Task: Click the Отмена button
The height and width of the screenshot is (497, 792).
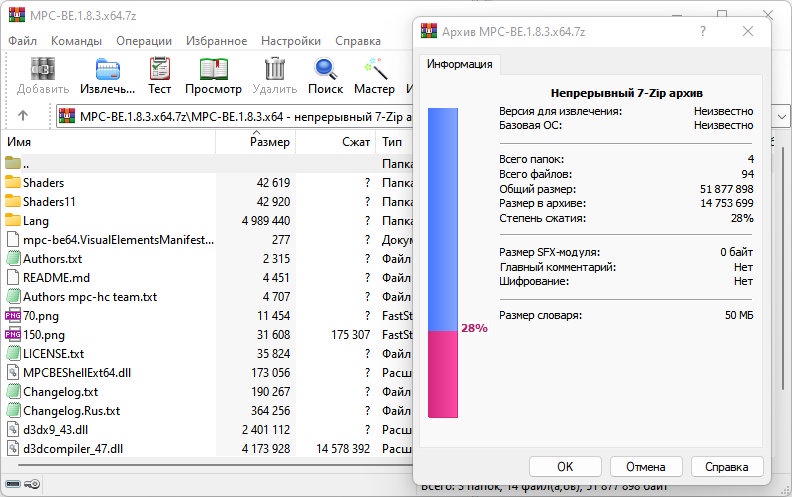Action: click(646, 467)
